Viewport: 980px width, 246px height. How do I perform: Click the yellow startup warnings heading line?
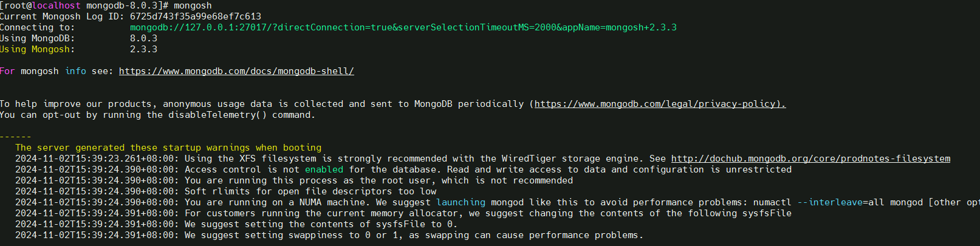pyautogui.click(x=168, y=148)
